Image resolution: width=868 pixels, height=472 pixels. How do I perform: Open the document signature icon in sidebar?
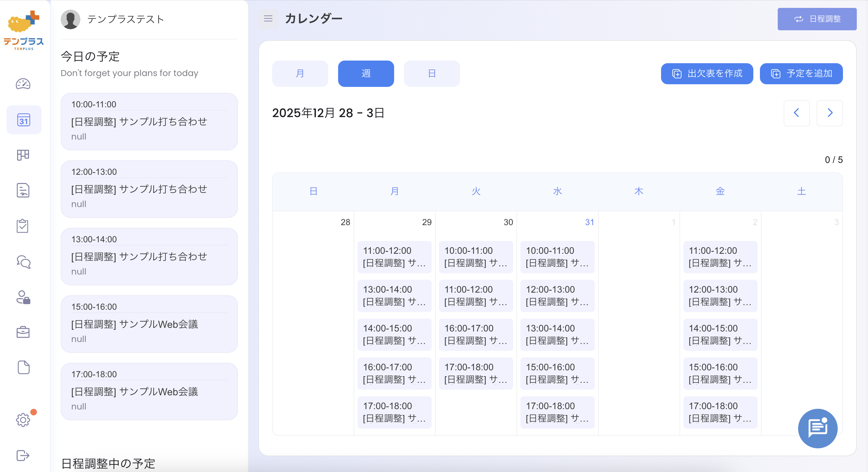(23, 191)
